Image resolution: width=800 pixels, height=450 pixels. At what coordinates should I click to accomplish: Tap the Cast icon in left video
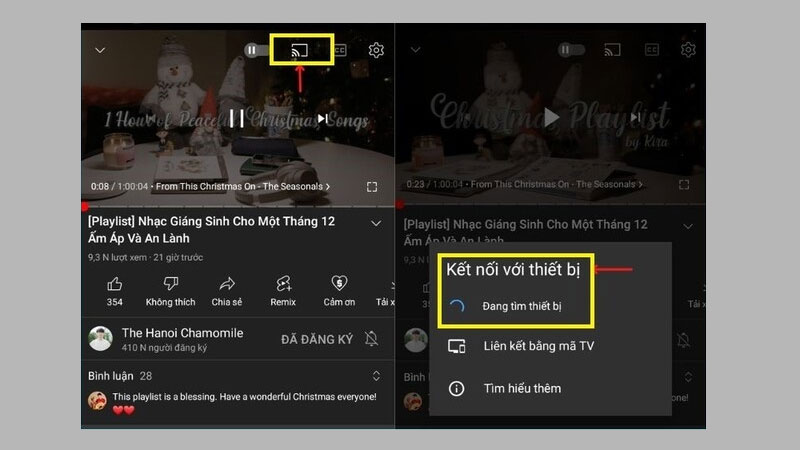point(299,50)
